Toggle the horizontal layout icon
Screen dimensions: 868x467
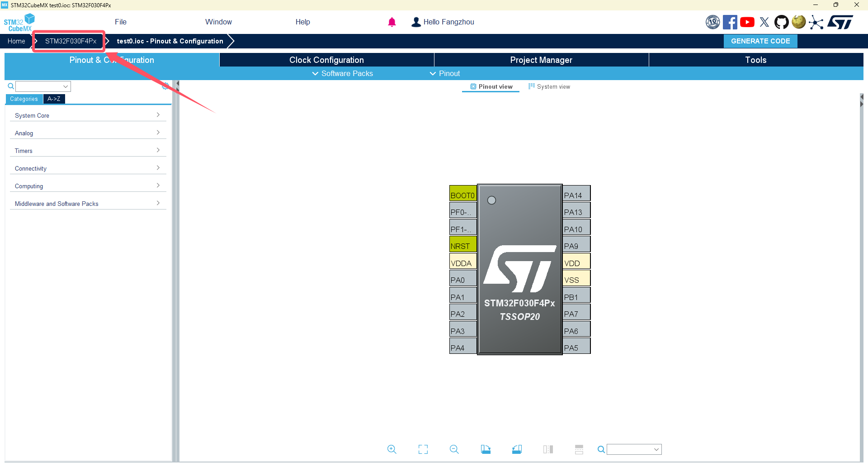pyautogui.click(x=579, y=449)
